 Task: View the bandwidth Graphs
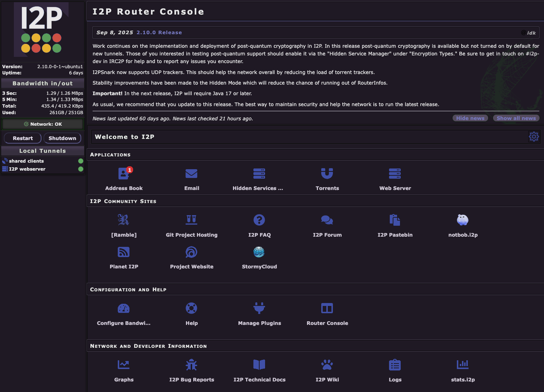(x=124, y=369)
